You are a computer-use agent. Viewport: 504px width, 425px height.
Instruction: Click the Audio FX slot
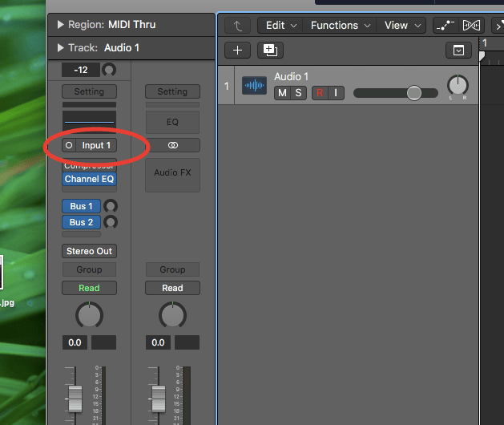172,175
